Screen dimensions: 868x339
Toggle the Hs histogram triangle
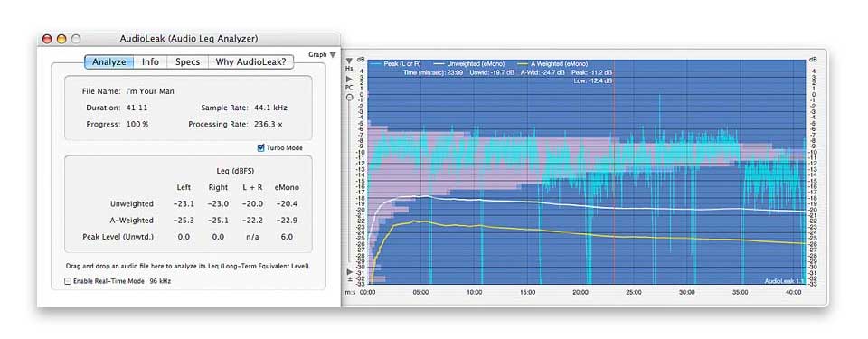pyautogui.click(x=349, y=61)
